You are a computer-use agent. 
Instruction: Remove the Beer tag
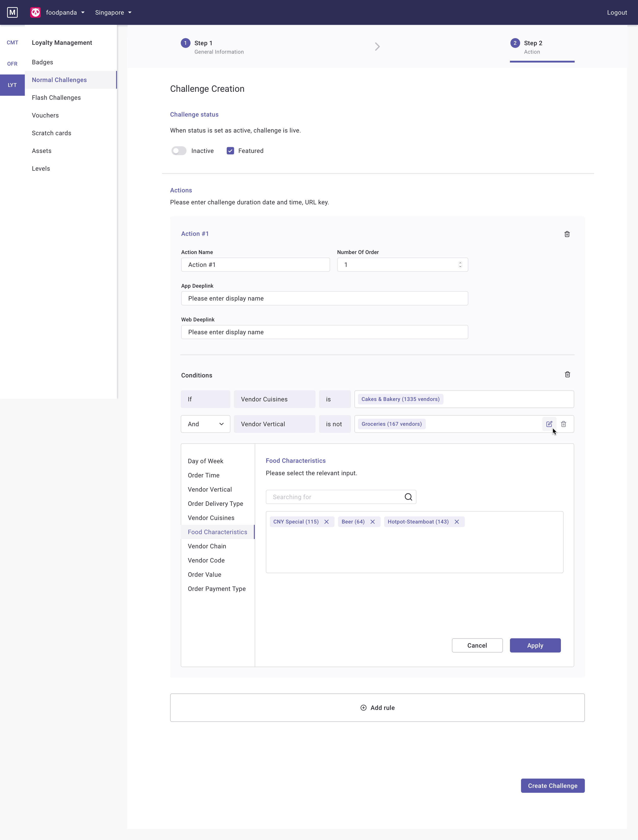tap(372, 522)
